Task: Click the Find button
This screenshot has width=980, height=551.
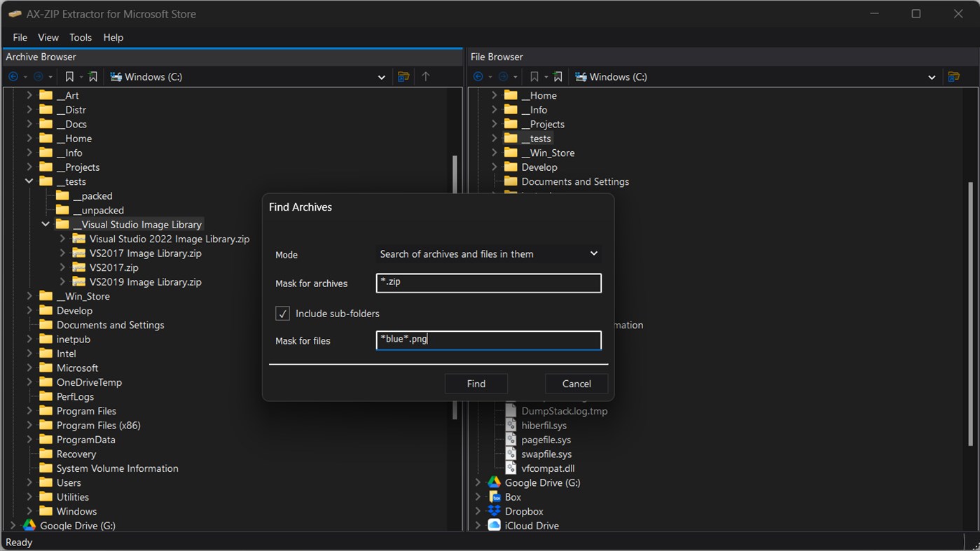Action: point(476,384)
